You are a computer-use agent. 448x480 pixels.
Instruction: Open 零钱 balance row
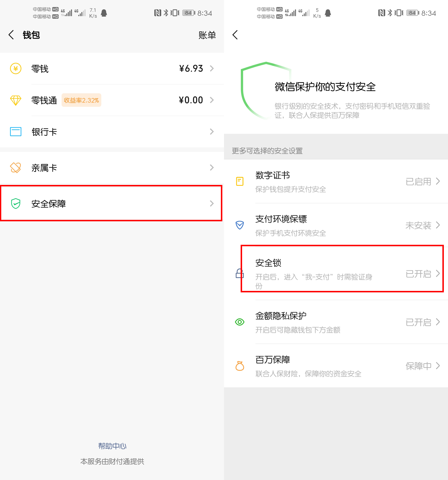tap(112, 69)
